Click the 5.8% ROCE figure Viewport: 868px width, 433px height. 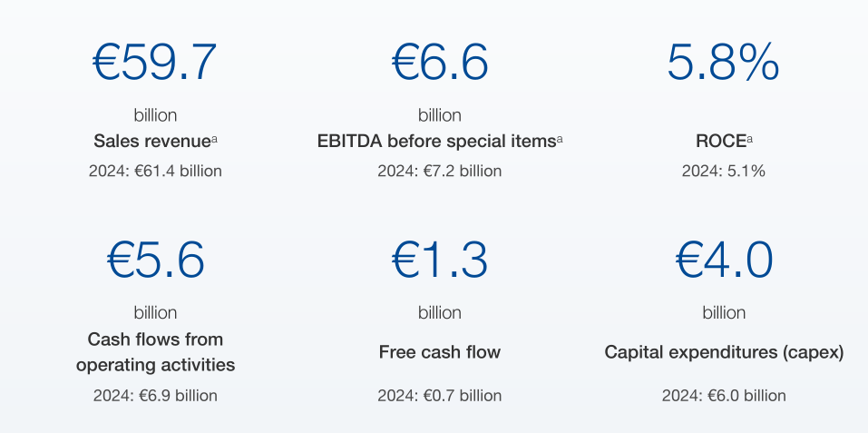[x=723, y=62]
